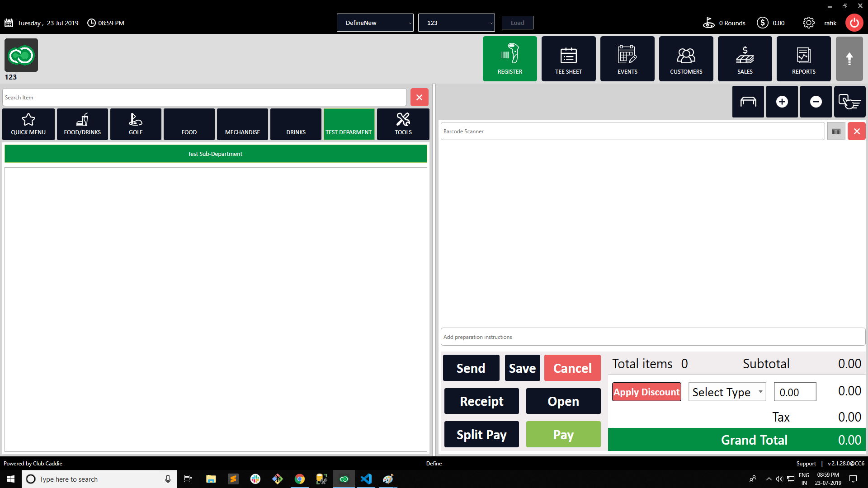Open the Select Type discount dropdown
Image resolution: width=868 pixels, height=488 pixels.
coord(727,392)
